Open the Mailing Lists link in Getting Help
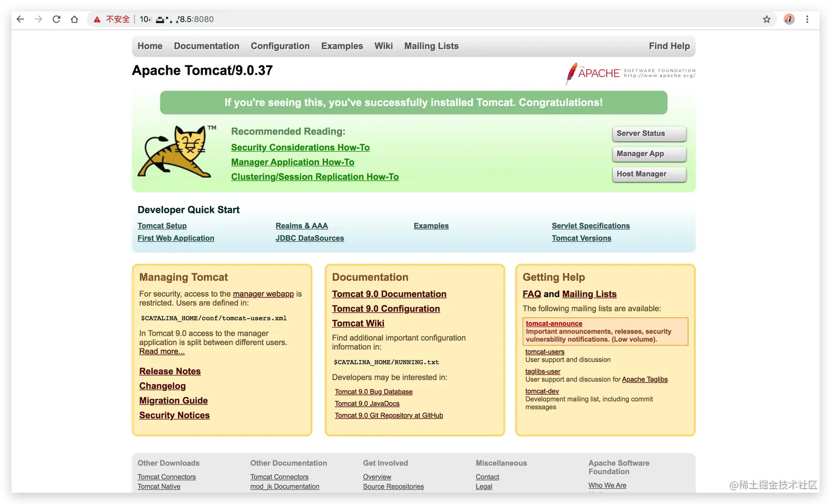Viewport: 831px width, 504px height. [x=589, y=294]
